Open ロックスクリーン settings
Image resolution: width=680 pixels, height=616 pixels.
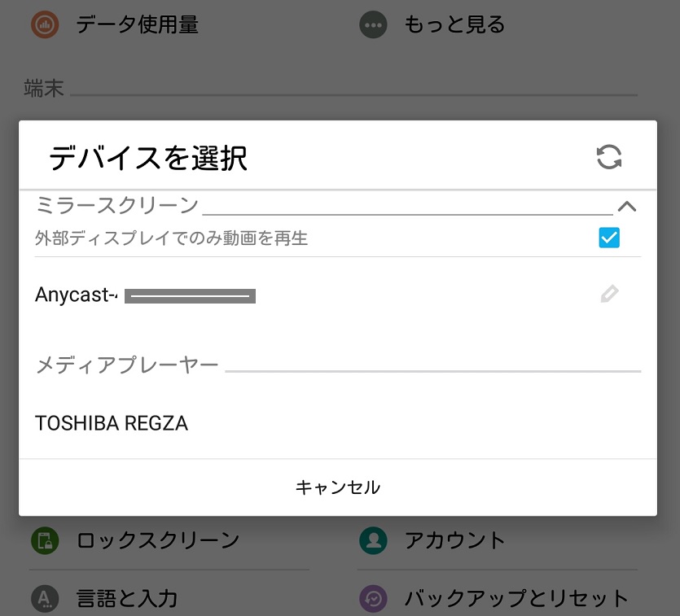pos(158,540)
